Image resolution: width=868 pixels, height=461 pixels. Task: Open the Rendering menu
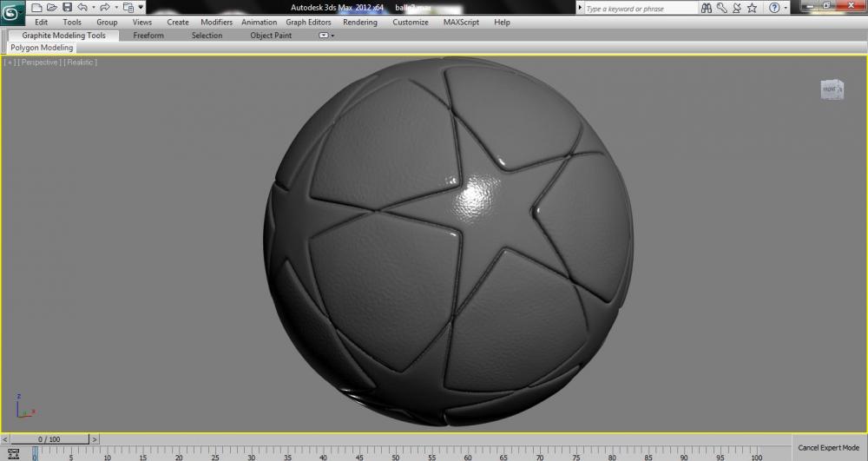pos(360,22)
